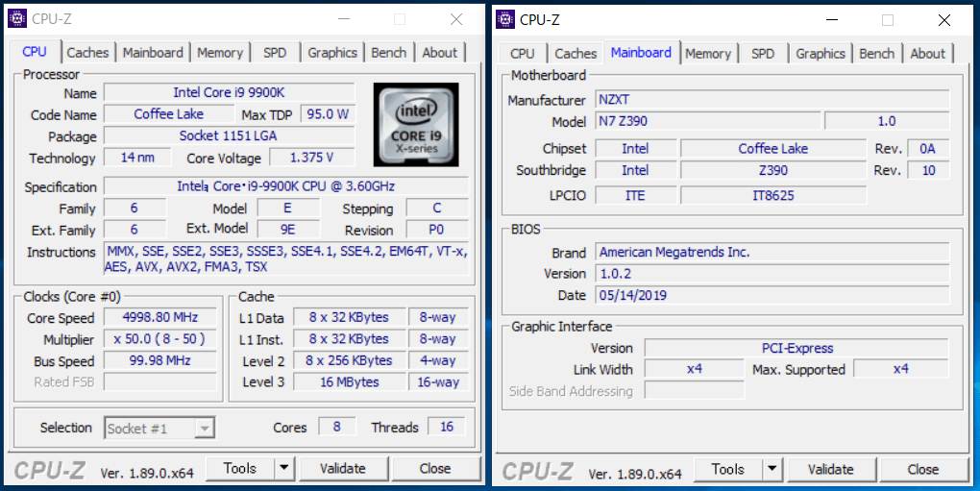Click the Code Name value 'Coffee Lake'
The image size is (980, 491).
tap(169, 114)
